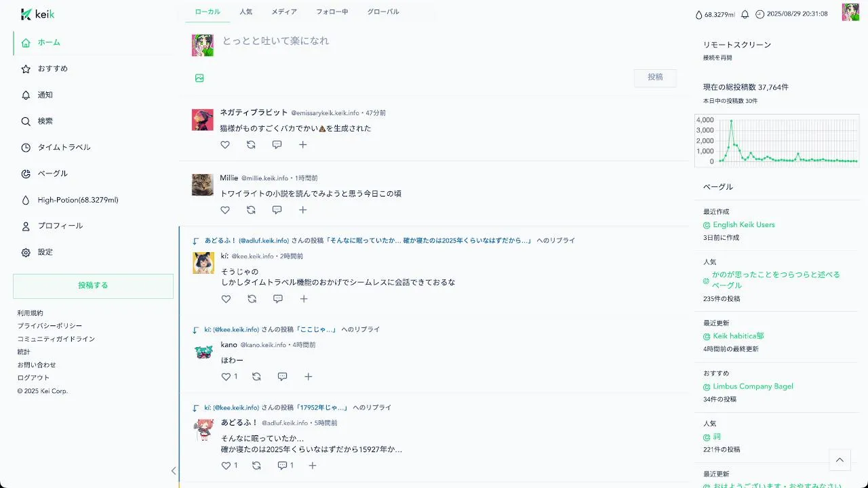Switch to the 人気 tab
This screenshot has height=488, width=868.
[245, 12]
